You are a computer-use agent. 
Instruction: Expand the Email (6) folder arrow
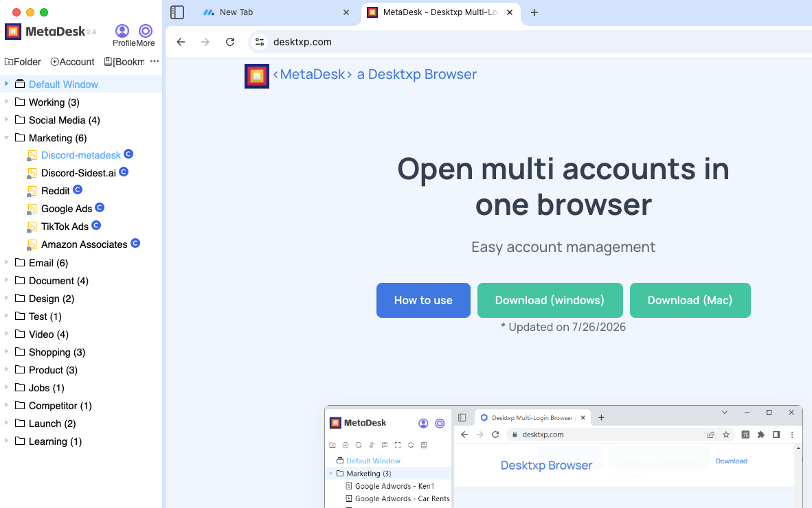click(7, 262)
